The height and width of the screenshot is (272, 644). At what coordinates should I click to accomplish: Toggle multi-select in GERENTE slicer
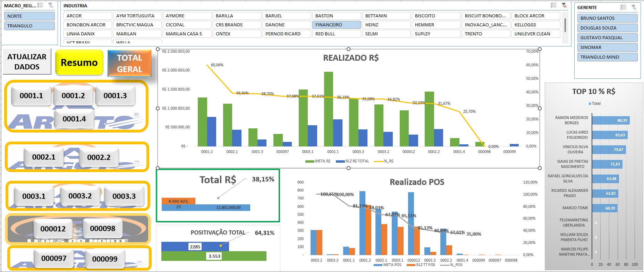click(623, 7)
